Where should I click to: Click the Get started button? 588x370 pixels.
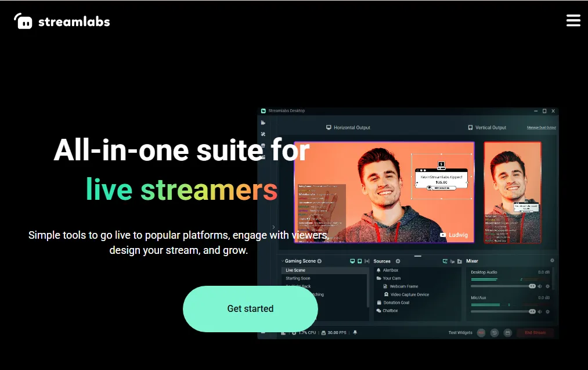(250, 309)
